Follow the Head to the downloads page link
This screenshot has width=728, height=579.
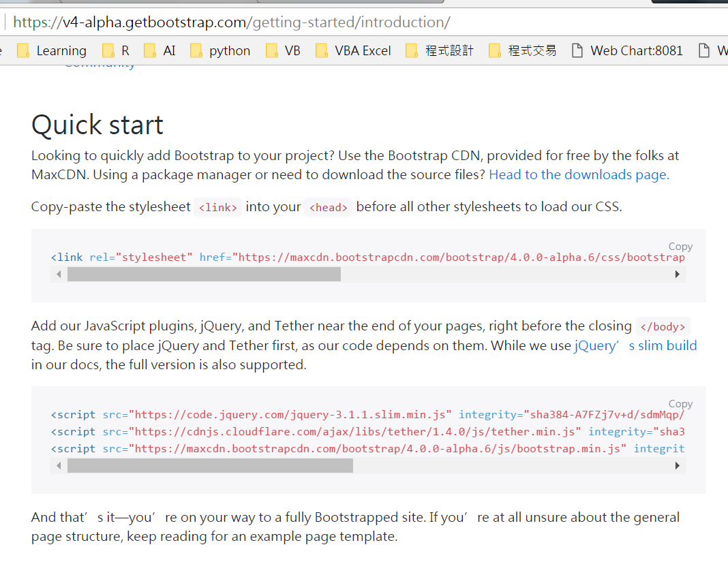point(578,174)
